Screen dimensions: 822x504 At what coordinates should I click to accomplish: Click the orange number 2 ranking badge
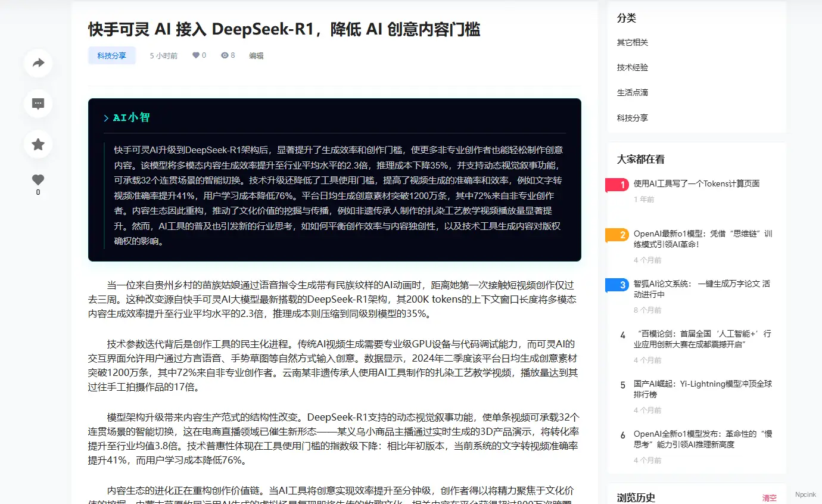coord(619,235)
